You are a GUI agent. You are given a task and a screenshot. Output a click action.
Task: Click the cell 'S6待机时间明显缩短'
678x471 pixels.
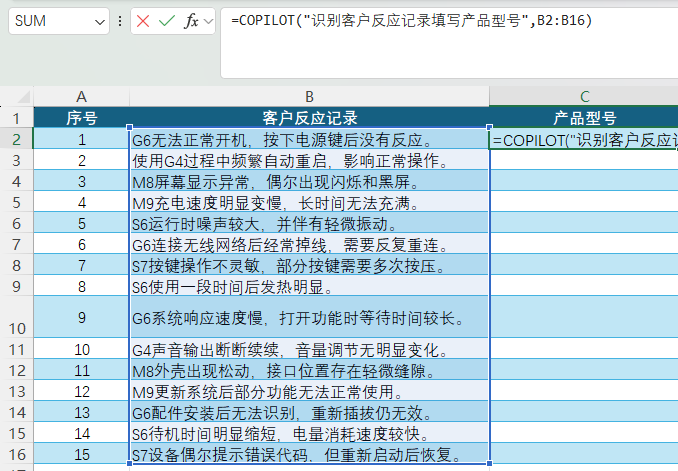point(309,433)
